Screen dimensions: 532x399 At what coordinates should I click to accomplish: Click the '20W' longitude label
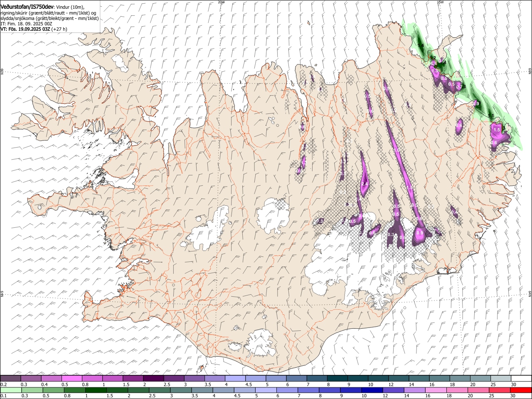click(221, 2)
